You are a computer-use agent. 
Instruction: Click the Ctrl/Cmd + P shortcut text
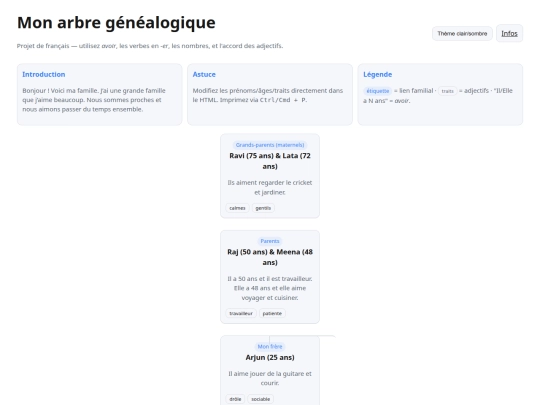283,100
